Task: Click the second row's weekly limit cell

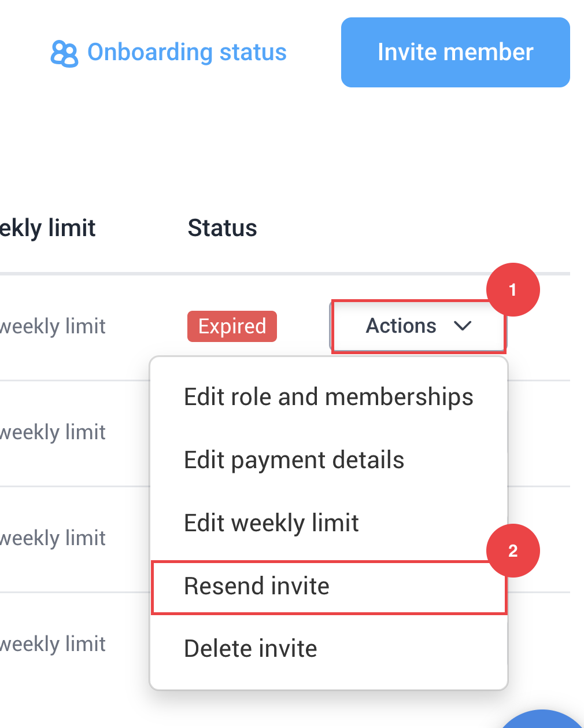Action: click(x=53, y=432)
